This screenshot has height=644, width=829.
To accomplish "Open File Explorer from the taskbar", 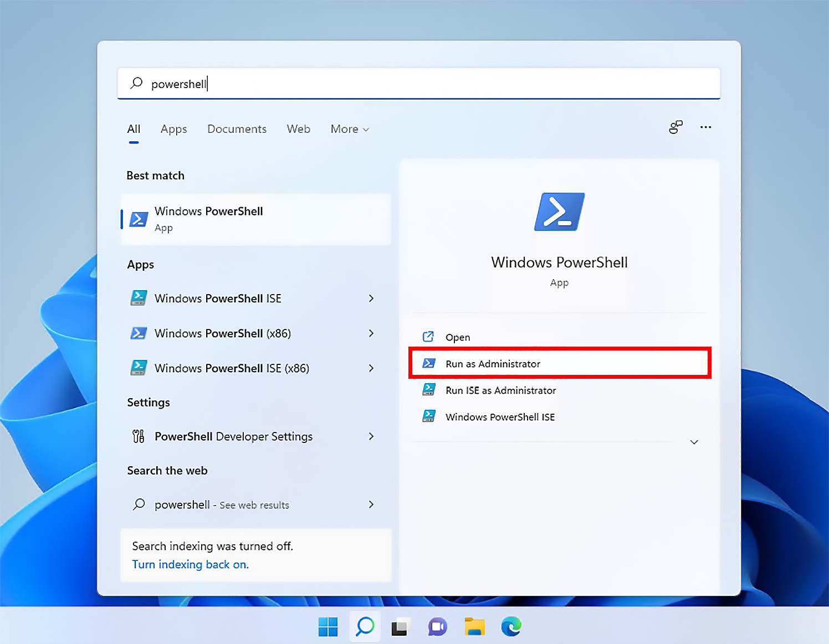I will click(475, 627).
